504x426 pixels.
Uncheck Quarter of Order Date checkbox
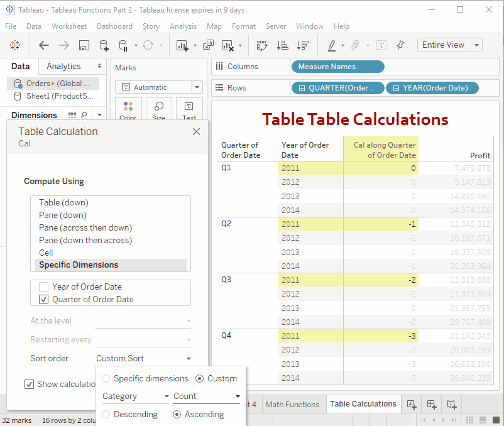coord(43,299)
